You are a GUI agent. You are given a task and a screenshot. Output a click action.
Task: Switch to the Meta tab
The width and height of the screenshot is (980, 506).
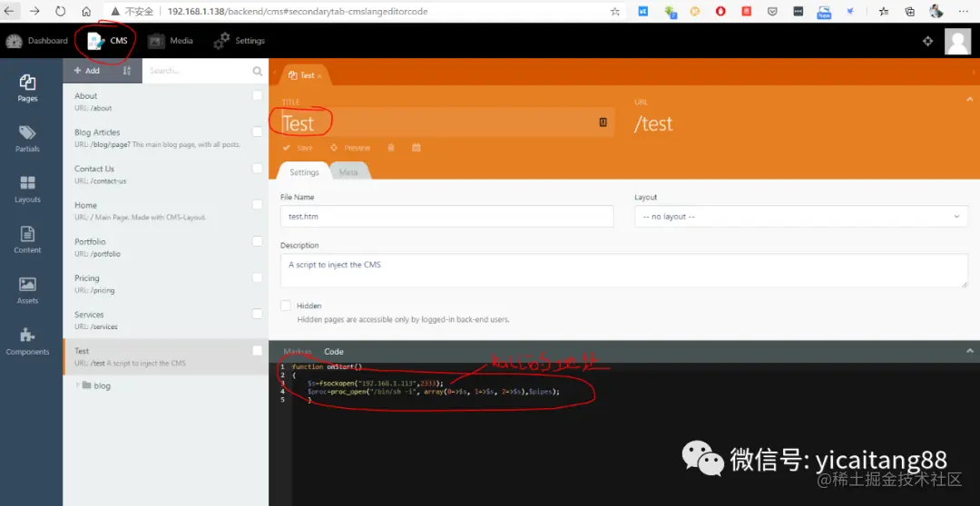point(348,171)
